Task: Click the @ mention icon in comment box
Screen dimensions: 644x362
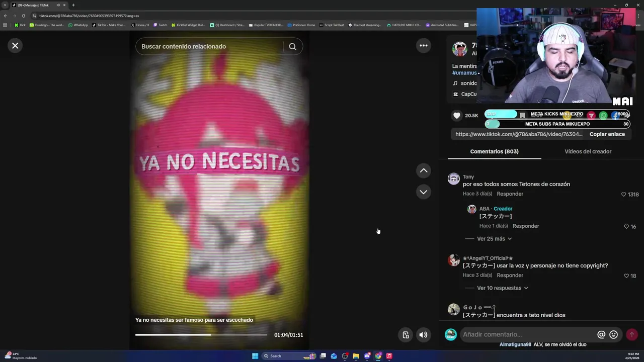Action: point(601,334)
